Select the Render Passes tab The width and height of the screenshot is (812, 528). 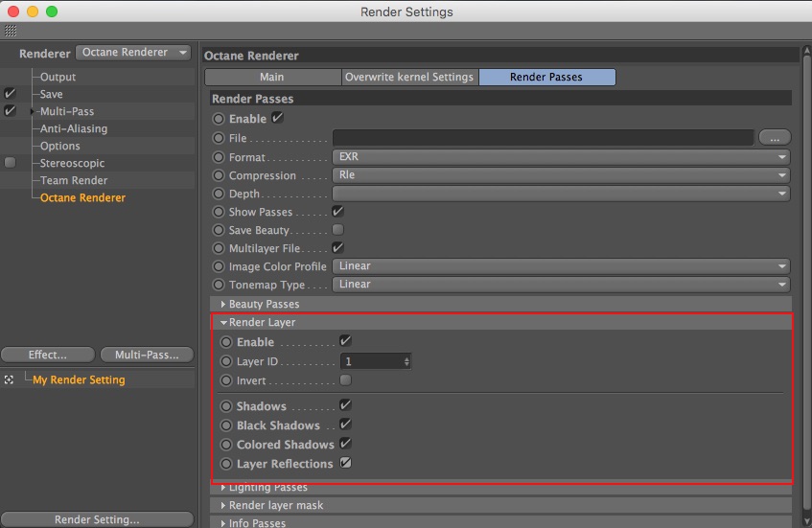pyautogui.click(x=546, y=77)
